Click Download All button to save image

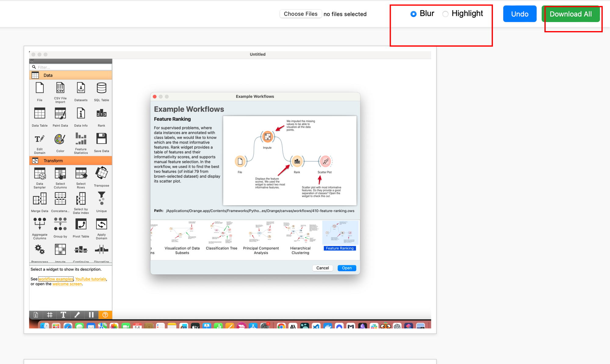571,14
